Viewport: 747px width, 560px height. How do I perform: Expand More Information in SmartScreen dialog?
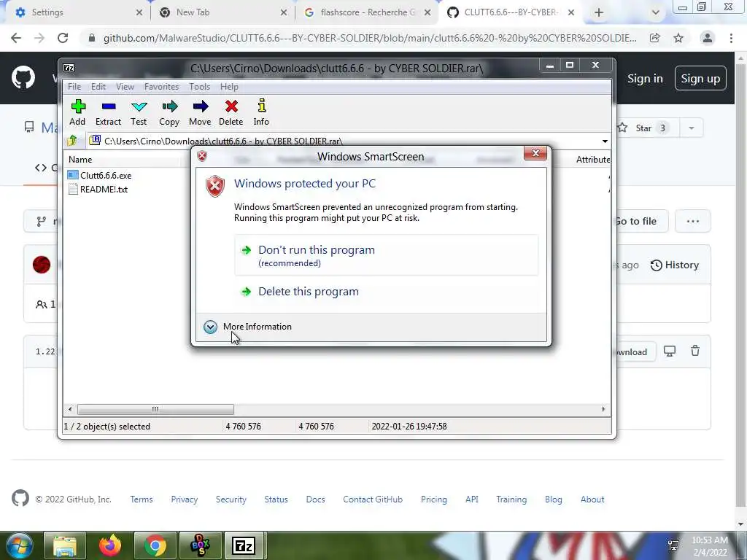[x=248, y=327]
